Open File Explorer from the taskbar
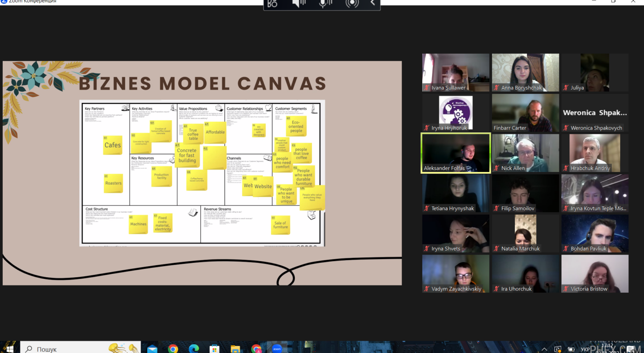Image resolution: width=644 pixels, height=353 pixels. click(x=235, y=348)
